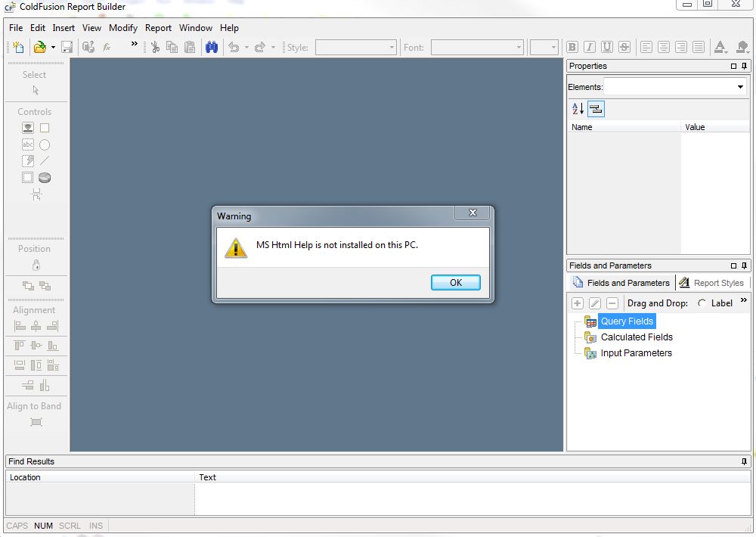Click the Paste clipboard icon
Image resolution: width=756 pixels, height=537 pixels.
pyautogui.click(x=190, y=47)
